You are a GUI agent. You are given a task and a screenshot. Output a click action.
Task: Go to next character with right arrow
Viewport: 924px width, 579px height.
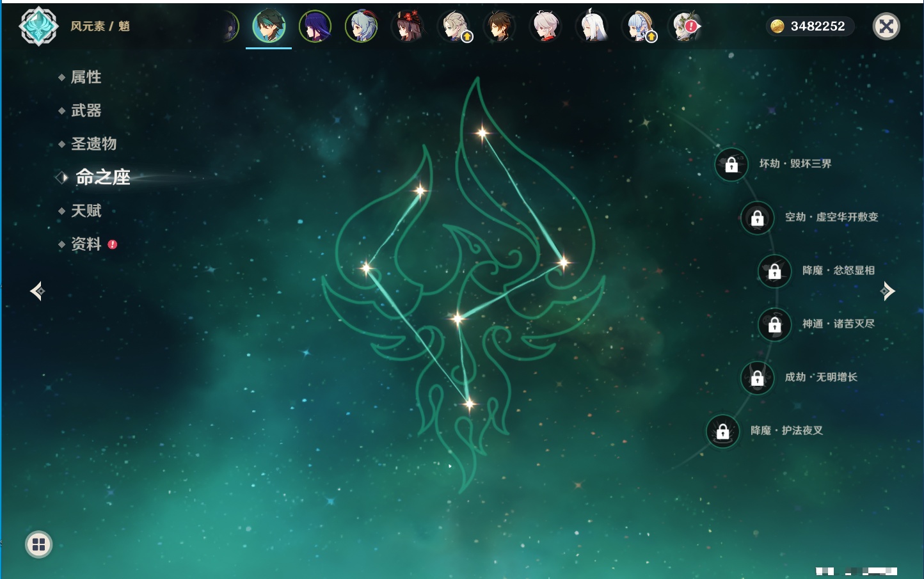pyautogui.click(x=888, y=291)
